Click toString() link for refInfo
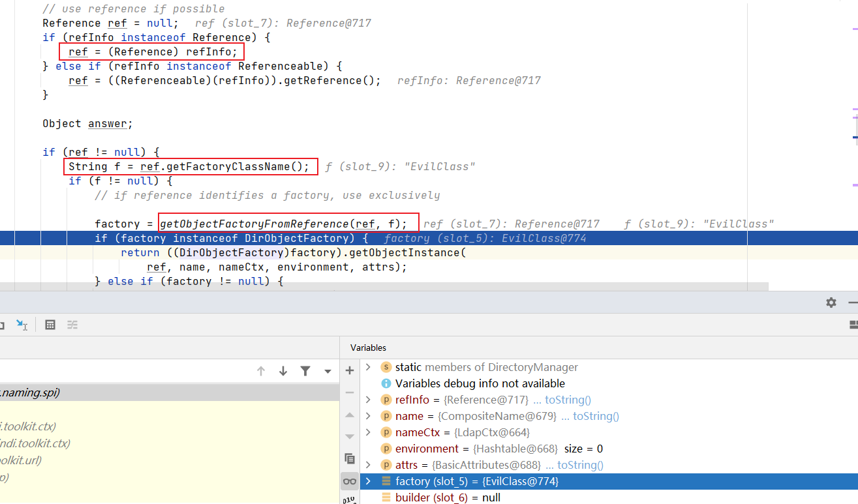 tap(568, 400)
